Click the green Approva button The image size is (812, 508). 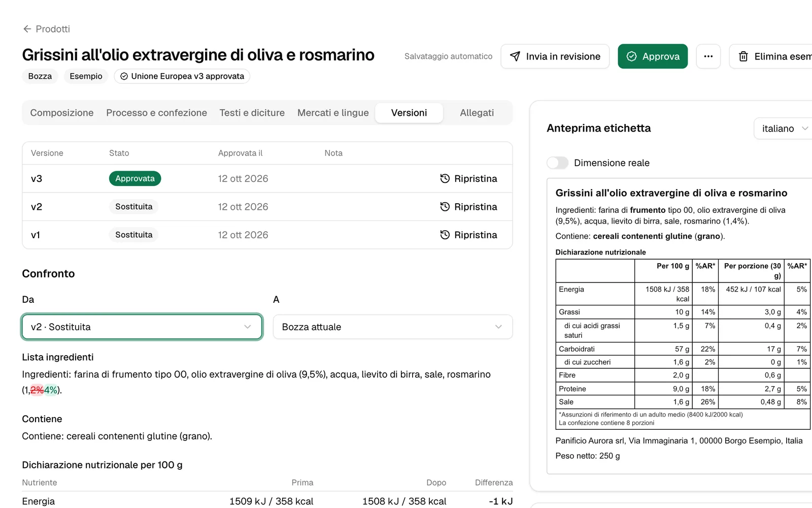[x=653, y=56]
